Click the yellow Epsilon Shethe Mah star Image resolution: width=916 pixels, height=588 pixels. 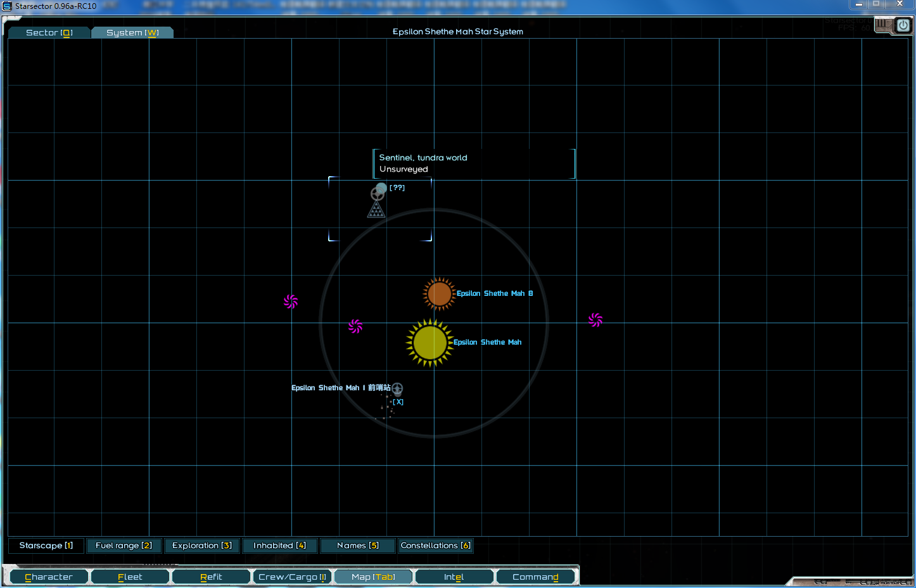pos(430,343)
